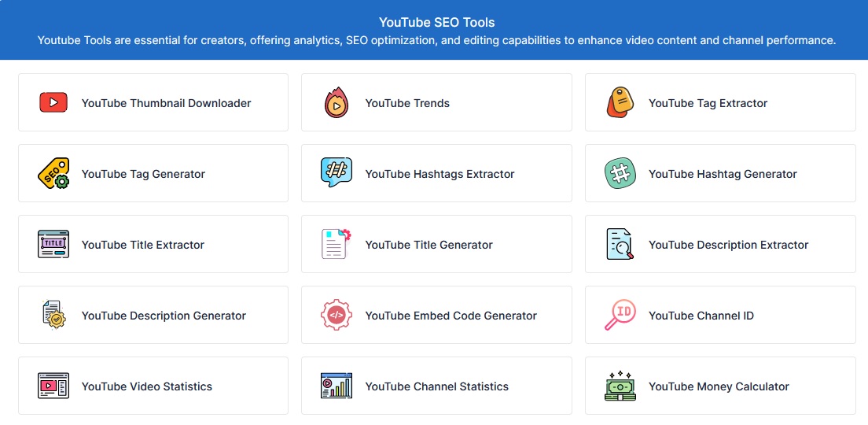Open the YouTube Trends tool
This screenshot has height=425, width=868.
pos(407,103)
